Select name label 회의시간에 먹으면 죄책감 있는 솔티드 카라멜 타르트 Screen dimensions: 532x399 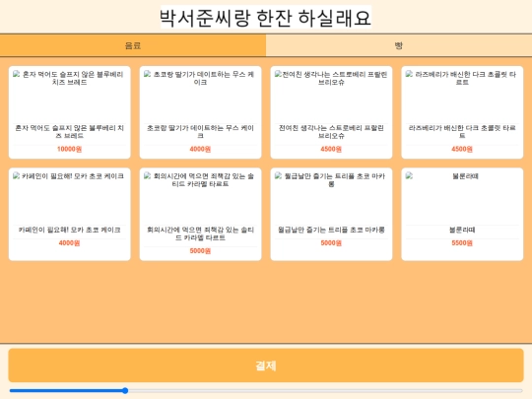click(x=201, y=233)
